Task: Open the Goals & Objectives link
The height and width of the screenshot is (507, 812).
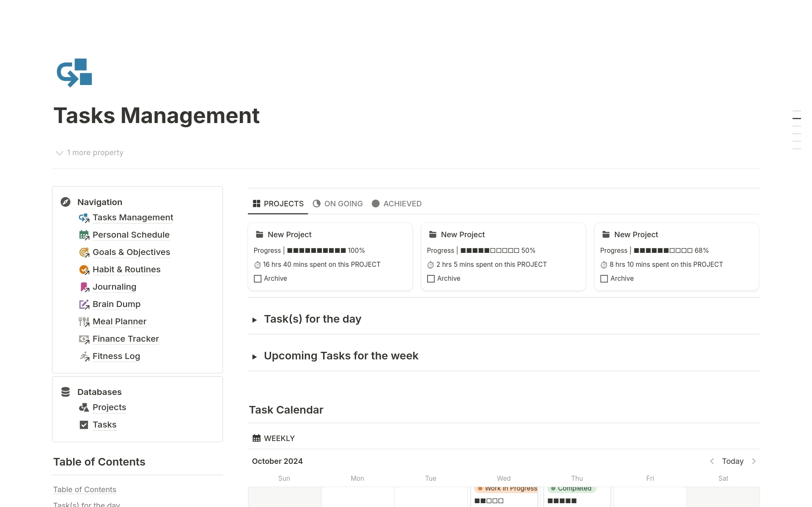Action: pos(132,252)
